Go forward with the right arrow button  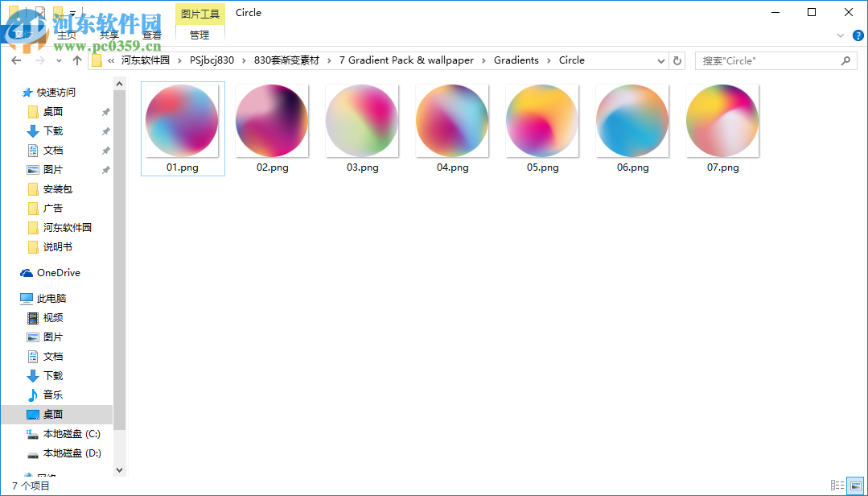(40, 60)
